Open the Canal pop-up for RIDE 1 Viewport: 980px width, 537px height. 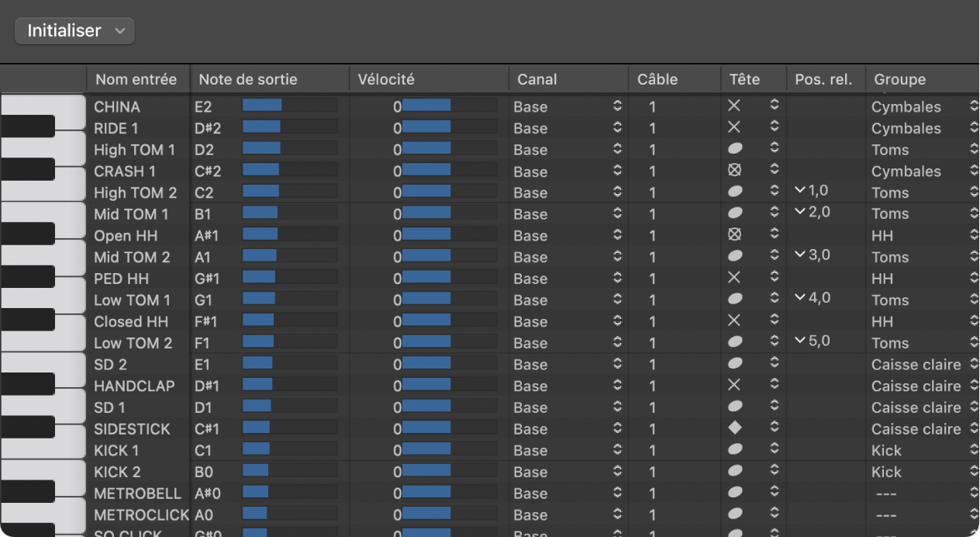(568, 128)
